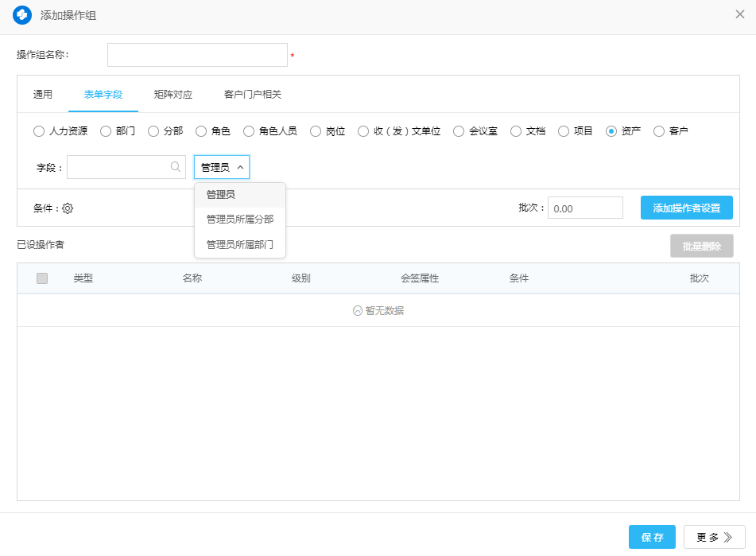Click the blue app logo in title bar
The width and height of the screenshot is (756, 556).
pyautogui.click(x=22, y=15)
